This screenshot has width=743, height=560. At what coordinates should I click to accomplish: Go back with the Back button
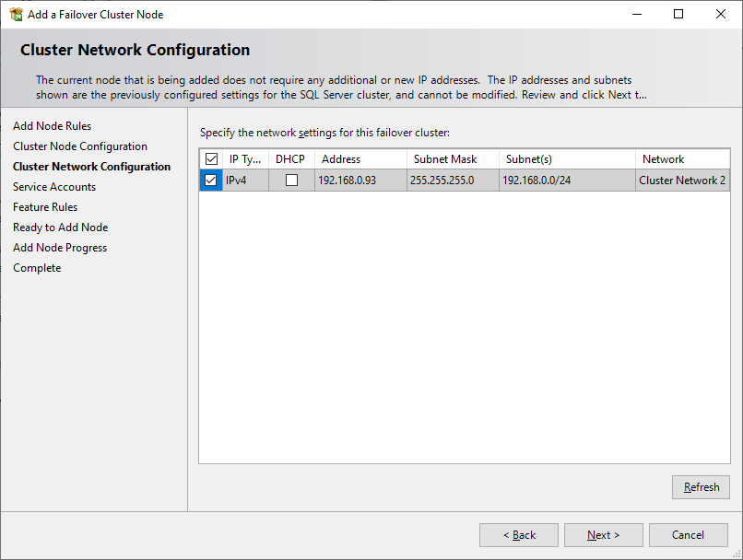click(x=519, y=535)
